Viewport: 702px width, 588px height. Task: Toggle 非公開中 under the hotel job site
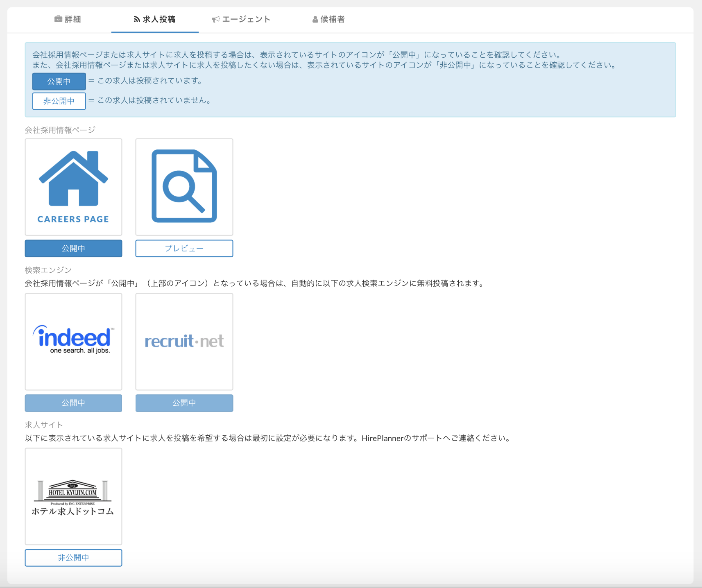point(73,558)
